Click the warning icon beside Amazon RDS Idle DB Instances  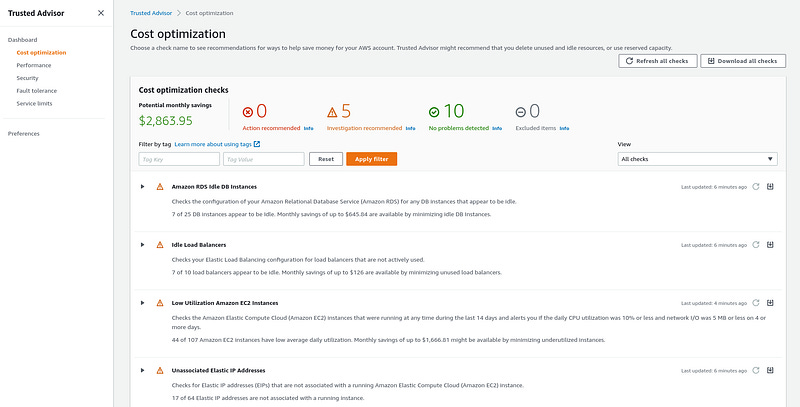pyautogui.click(x=160, y=187)
